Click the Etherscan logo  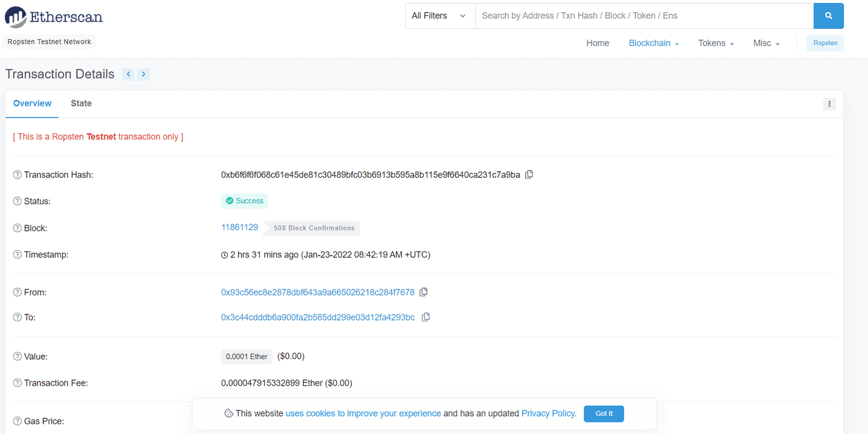click(54, 17)
